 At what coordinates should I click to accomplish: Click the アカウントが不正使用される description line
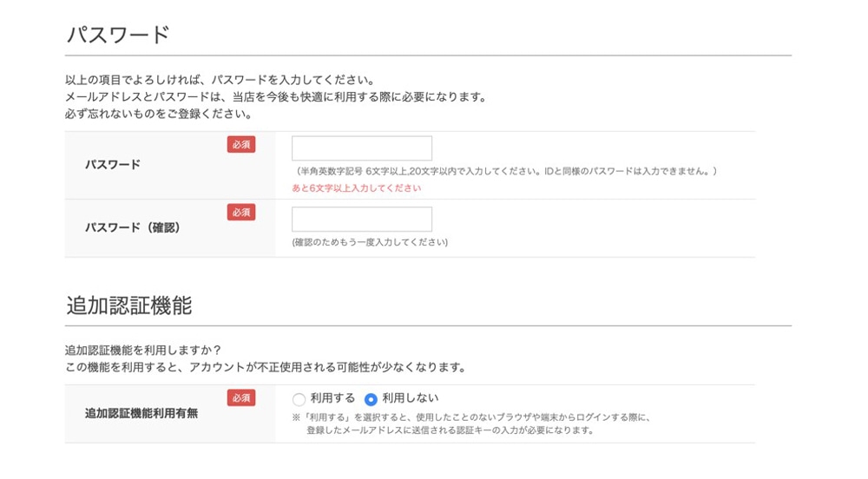266,367
